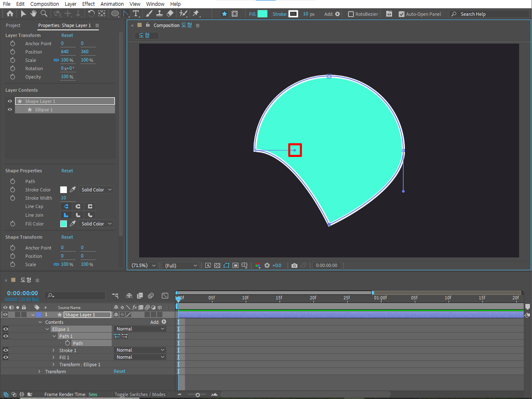Image resolution: width=532 pixels, height=399 pixels.
Task: Open the Animation menu
Action: tap(112, 4)
